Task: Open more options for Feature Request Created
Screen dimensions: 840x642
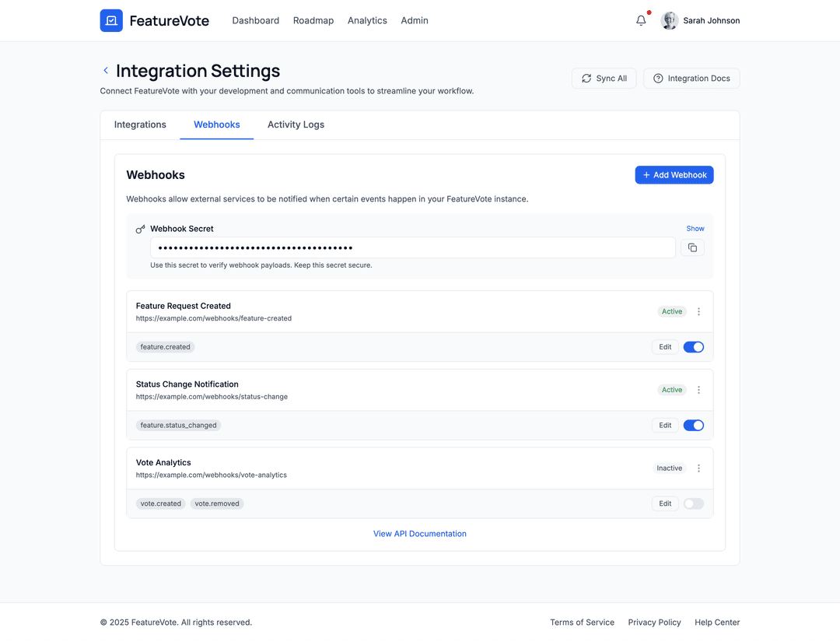Action: [x=698, y=312]
